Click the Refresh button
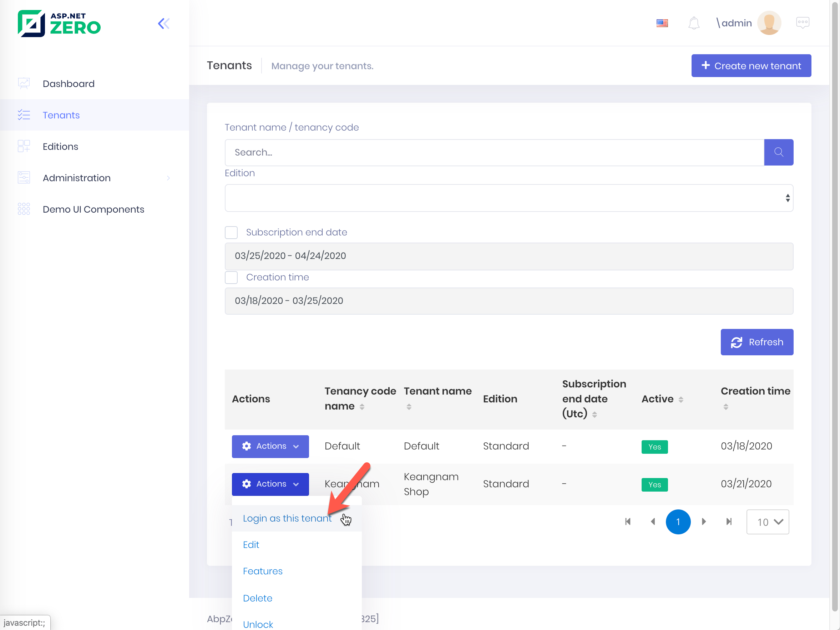Screen dimensions: 840x630 coord(756,342)
